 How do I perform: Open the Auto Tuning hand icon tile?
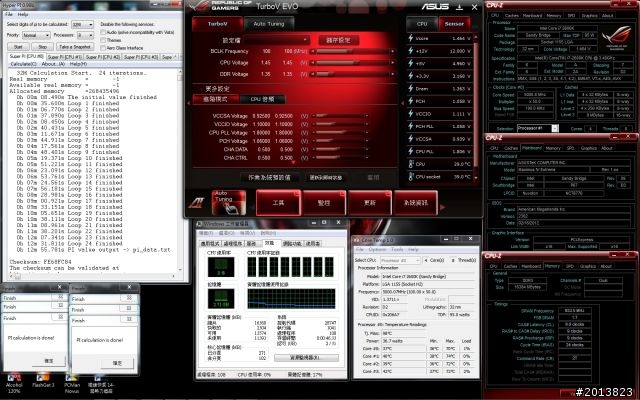229,202
